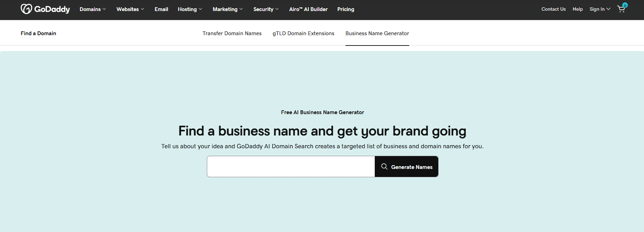Image resolution: width=644 pixels, height=232 pixels.
Task: Open the Pricing page
Action: pyautogui.click(x=346, y=9)
